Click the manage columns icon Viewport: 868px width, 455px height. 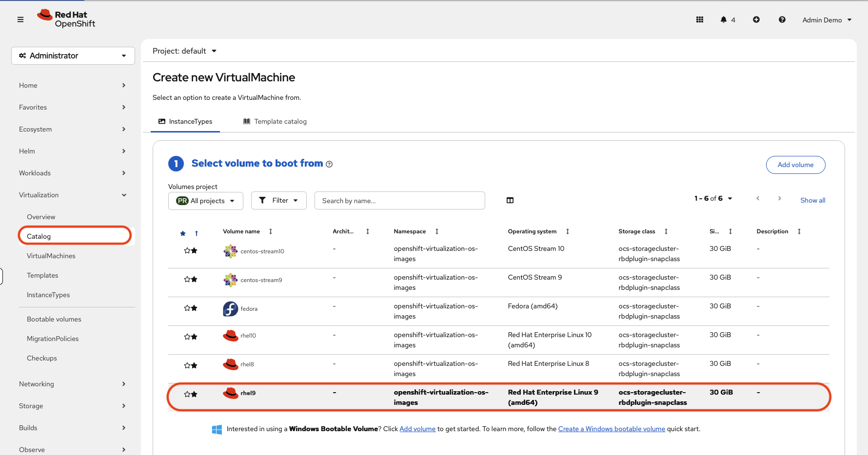(x=510, y=200)
